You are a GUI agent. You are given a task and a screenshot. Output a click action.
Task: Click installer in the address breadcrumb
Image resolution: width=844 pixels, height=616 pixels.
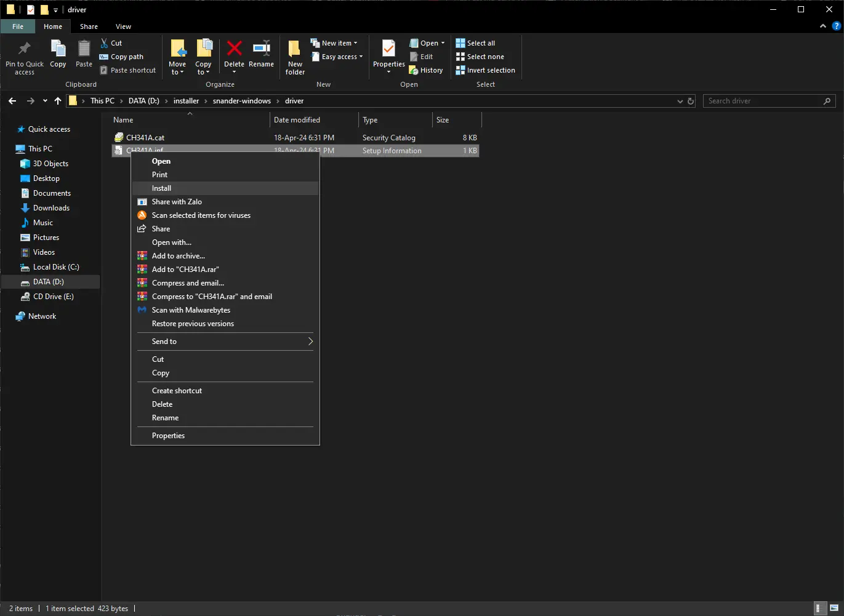[x=186, y=101]
